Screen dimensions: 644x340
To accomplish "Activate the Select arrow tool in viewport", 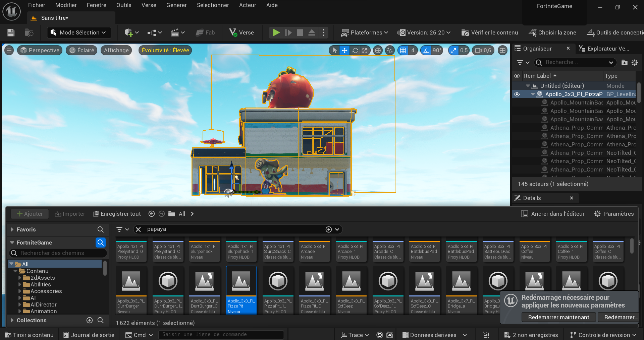I will coord(334,50).
